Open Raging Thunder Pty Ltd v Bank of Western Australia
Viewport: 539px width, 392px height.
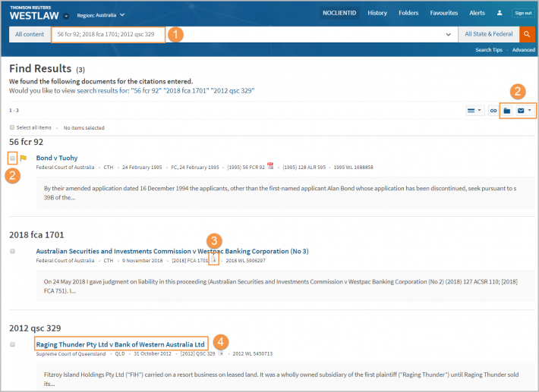[x=120, y=344]
